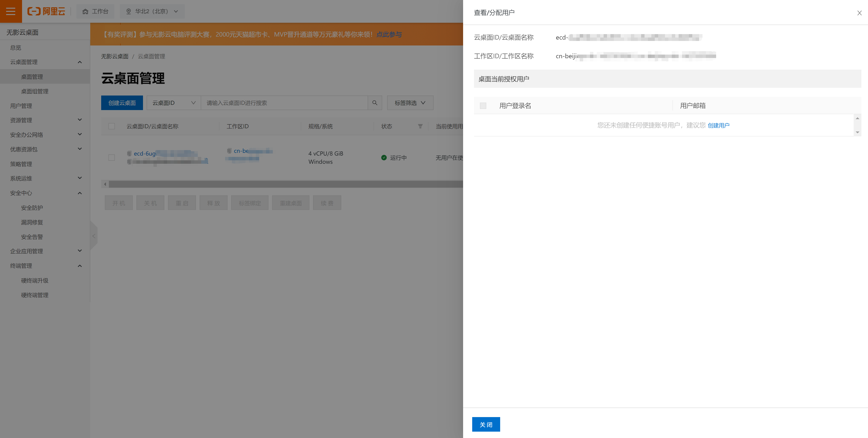Open 策略管理 in the sidebar
This screenshot has height=438, width=868.
click(x=21, y=164)
